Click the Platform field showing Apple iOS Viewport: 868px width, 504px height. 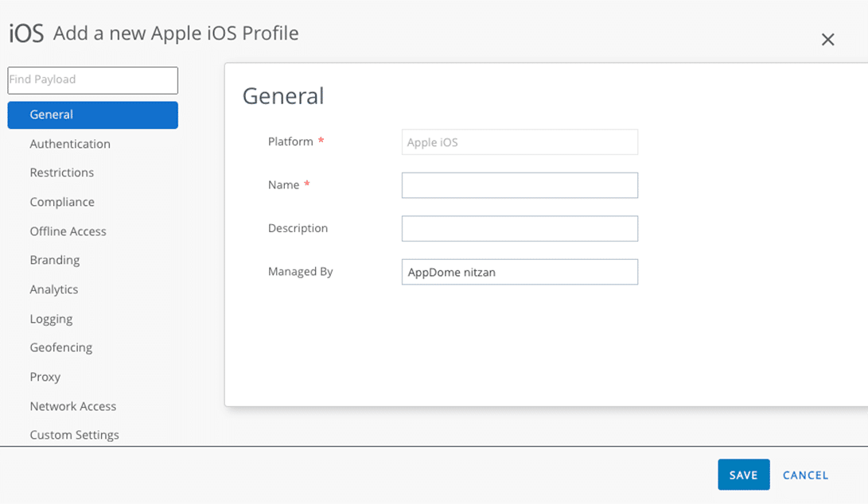pos(520,142)
